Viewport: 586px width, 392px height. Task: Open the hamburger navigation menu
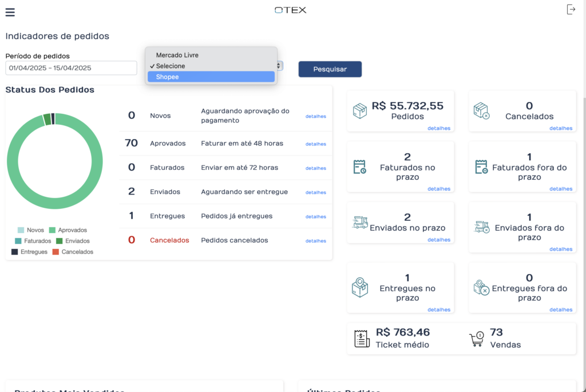(10, 13)
